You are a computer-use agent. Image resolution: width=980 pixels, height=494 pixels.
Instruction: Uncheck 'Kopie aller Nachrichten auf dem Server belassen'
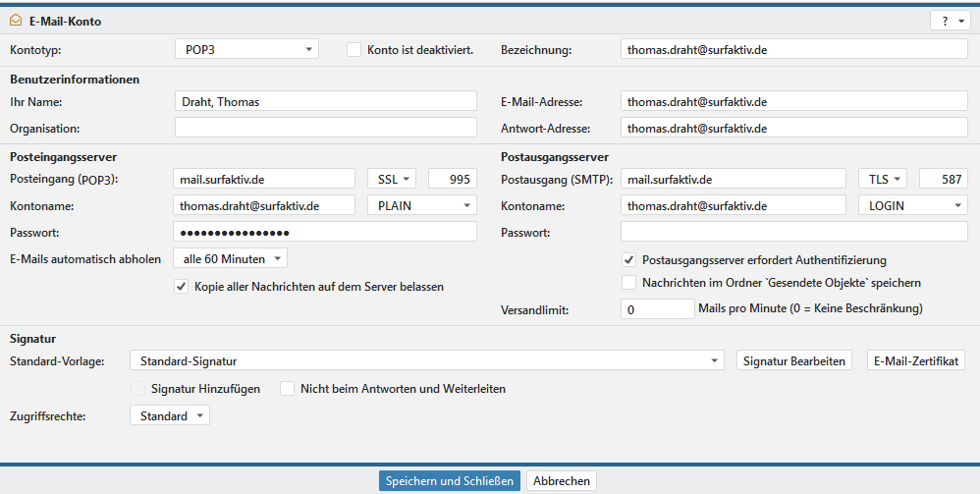pos(181,287)
